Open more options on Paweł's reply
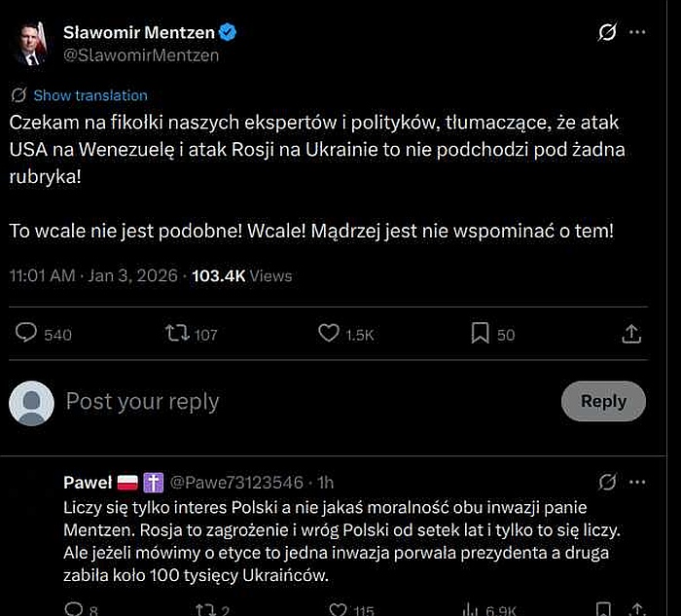This screenshot has width=681, height=616. pos(637,482)
